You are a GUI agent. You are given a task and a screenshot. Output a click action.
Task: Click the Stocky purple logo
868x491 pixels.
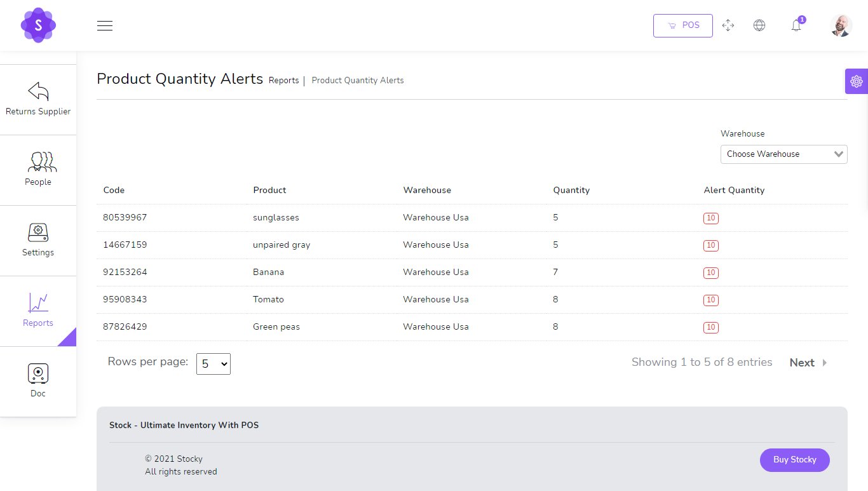(x=38, y=25)
